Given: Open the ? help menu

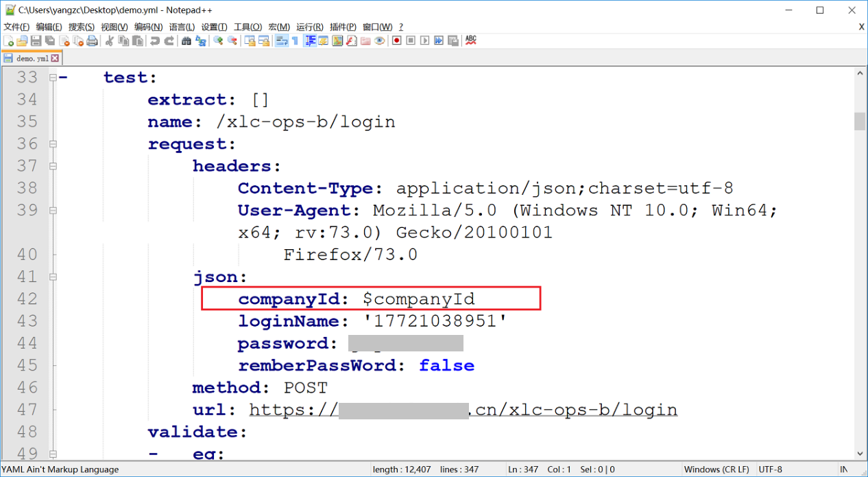Looking at the screenshot, I should coord(401,27).
